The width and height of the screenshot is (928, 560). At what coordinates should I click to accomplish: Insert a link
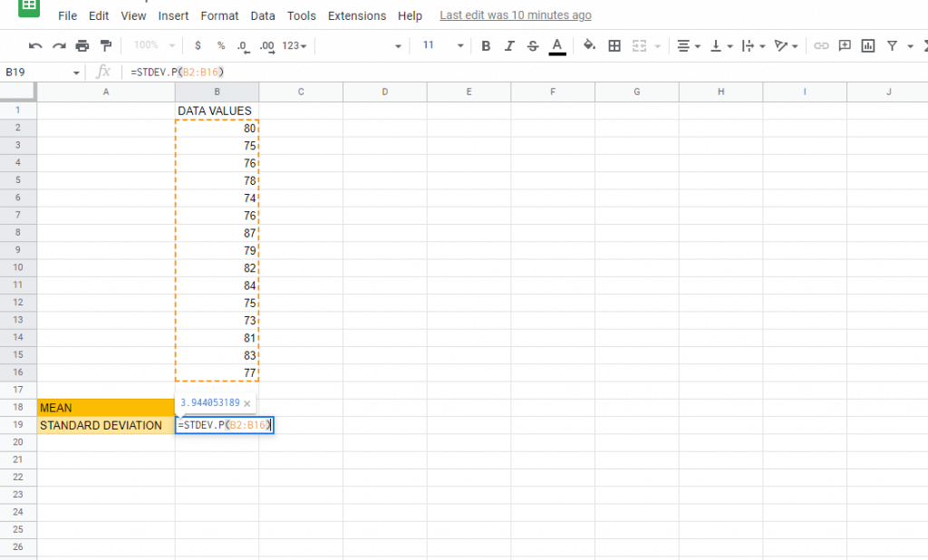[x=821, y=45]
